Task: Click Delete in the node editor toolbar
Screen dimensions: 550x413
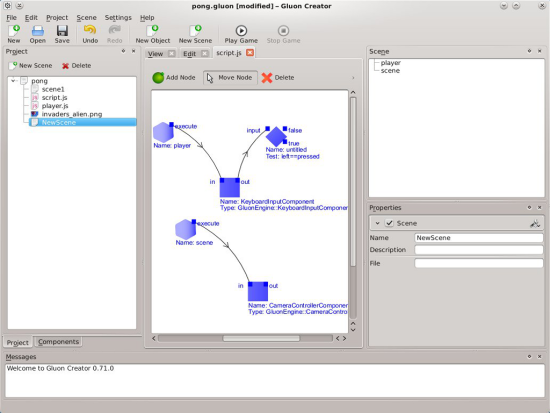Action: [278, 78]
